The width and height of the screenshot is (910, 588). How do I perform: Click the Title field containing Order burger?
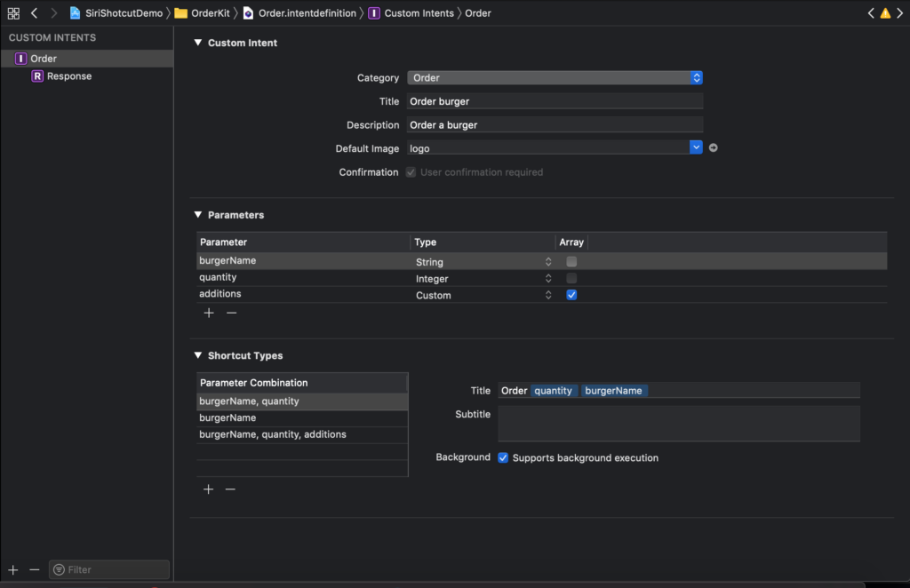pos(555,101)
